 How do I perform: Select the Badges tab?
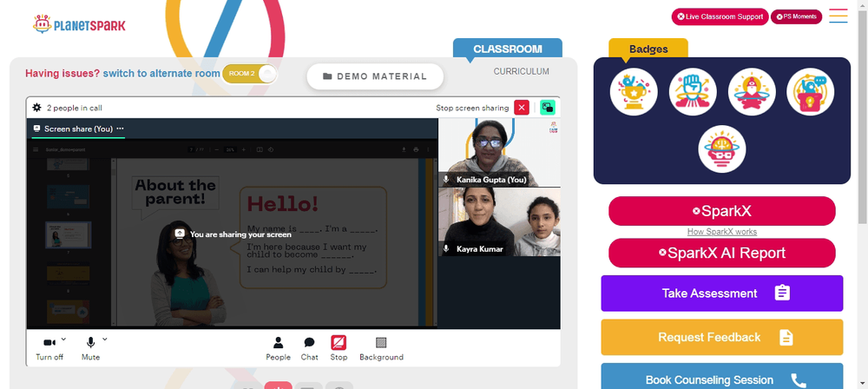[648, 49]
